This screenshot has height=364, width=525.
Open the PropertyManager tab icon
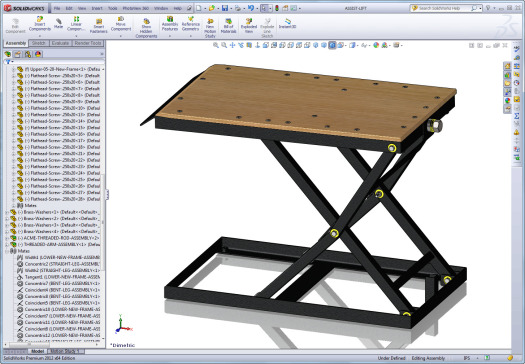click(17, 54)
